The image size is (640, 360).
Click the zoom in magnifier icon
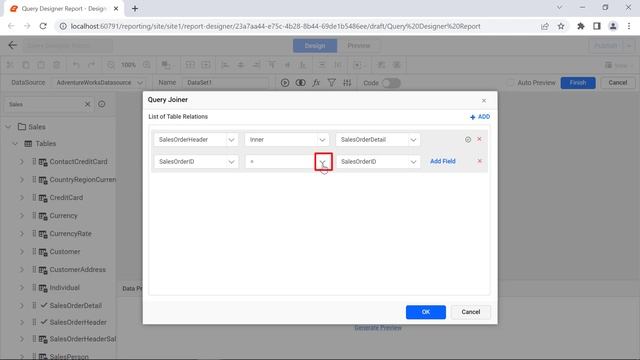[x=147, y=65]
